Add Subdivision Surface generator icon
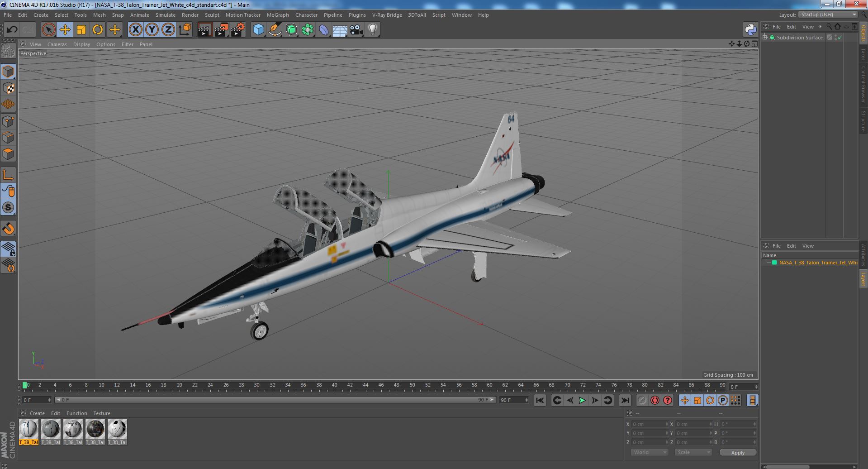This screenshot has width=868, height=469. (291, 30)
